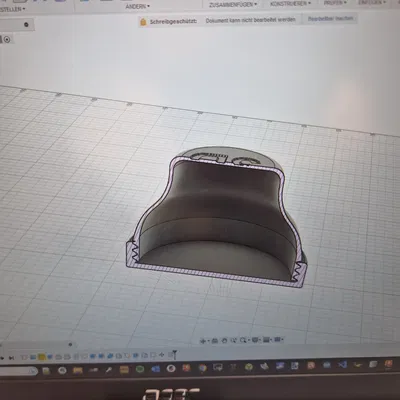Open Google Chrome from the taskbar

[x=203, y=368]
